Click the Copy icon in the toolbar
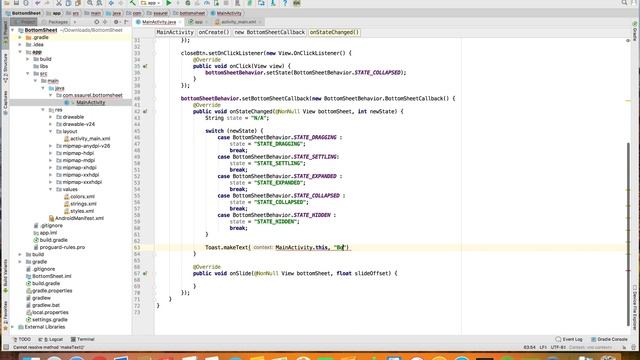This screenshot has height=360, width=640. click(x=68, y=3)
